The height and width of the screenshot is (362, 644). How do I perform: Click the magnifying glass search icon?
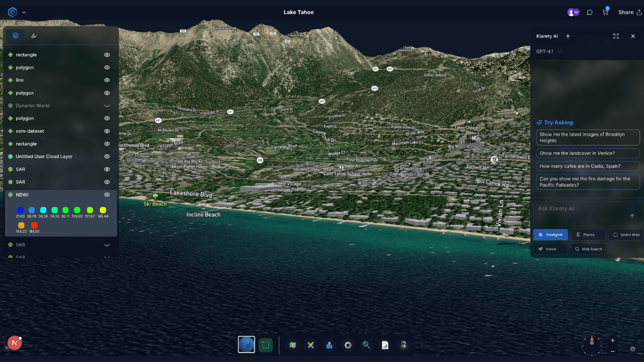click(x=366, y=345)
